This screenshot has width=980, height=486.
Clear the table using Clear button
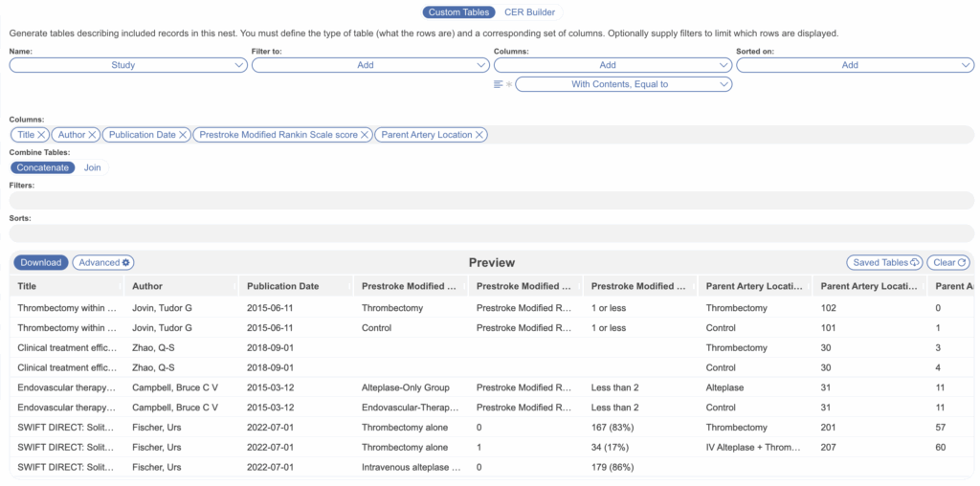(949, 262)
